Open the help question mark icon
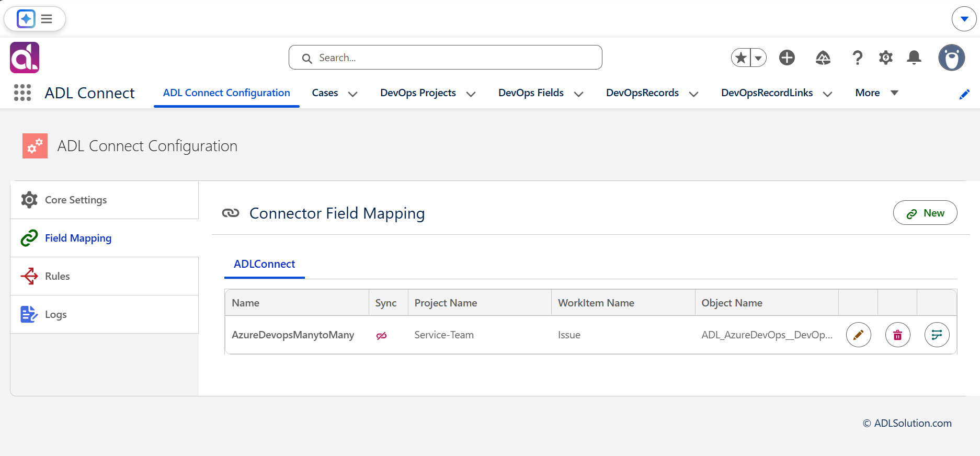 click(857, 58)
